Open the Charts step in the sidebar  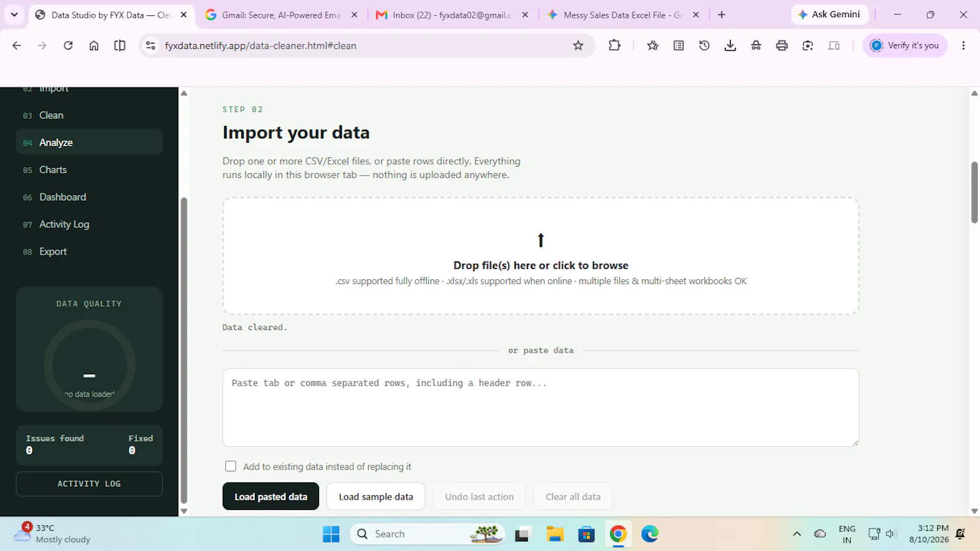89,170
